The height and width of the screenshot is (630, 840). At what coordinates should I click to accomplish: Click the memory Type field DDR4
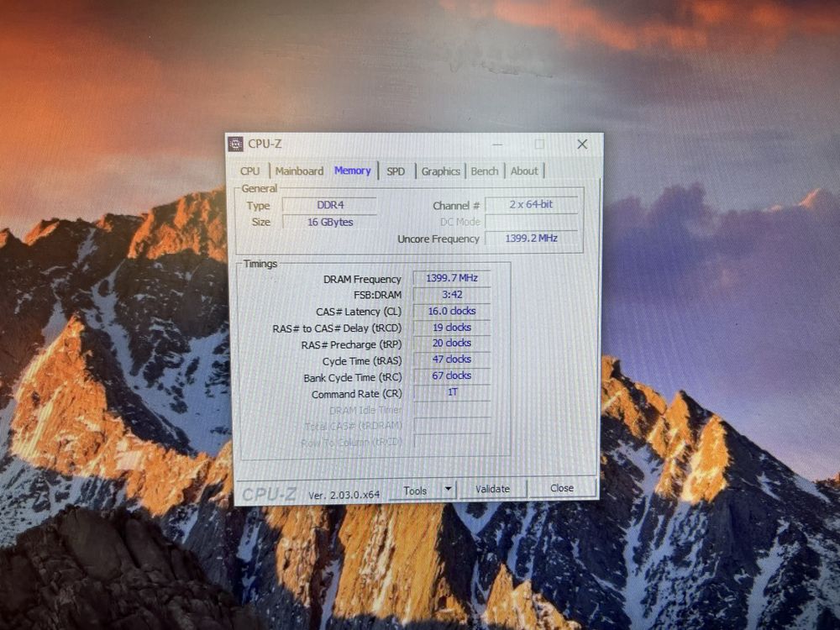(x=329, y=205)
